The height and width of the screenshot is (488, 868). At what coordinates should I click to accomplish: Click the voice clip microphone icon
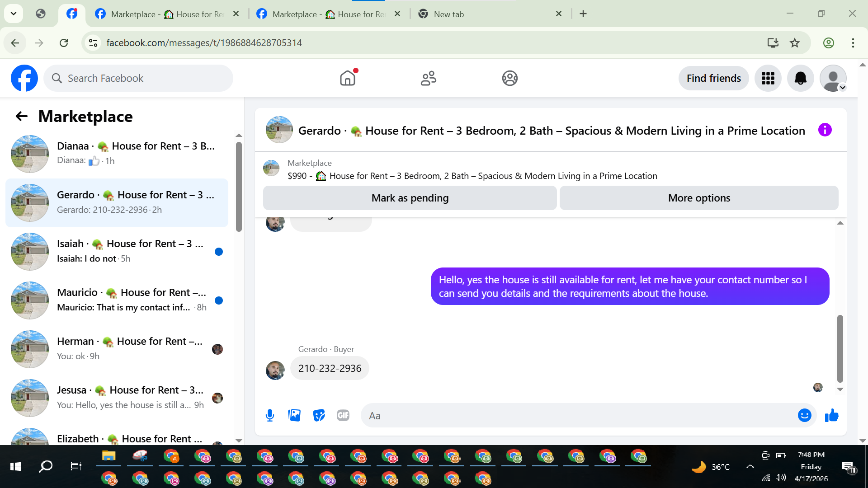[x=270, y=415]
